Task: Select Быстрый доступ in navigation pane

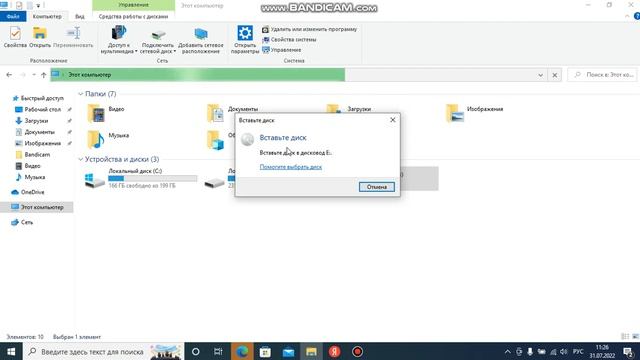Action: (x=38, y=98)
